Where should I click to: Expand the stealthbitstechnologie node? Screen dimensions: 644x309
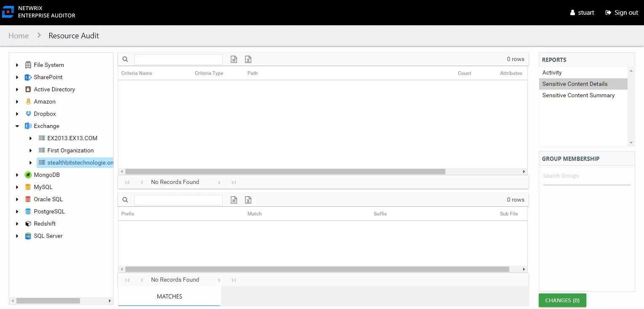point(31,162)
